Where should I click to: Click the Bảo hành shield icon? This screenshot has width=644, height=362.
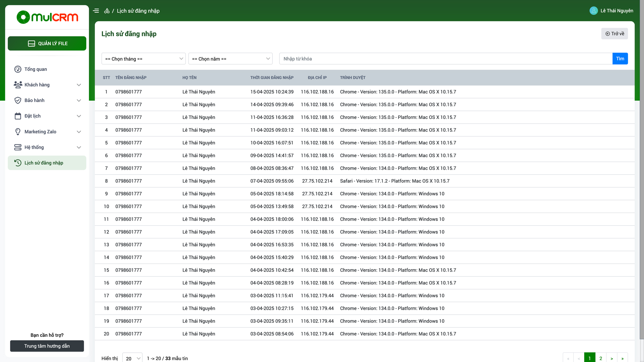(18, 100)
